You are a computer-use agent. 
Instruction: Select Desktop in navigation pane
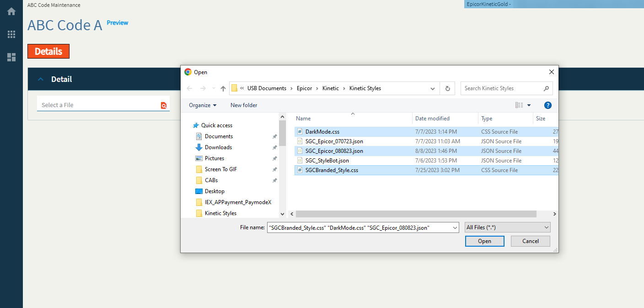point(215,191)
